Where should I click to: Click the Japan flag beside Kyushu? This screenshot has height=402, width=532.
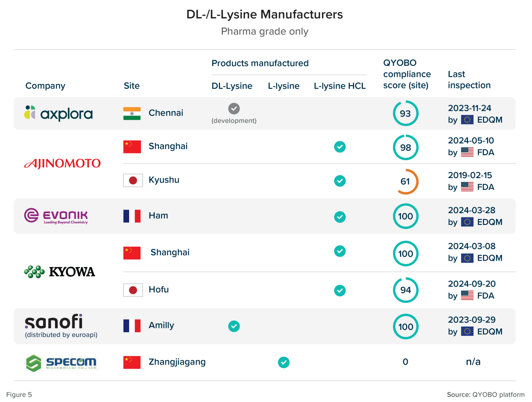click(133, 181)
